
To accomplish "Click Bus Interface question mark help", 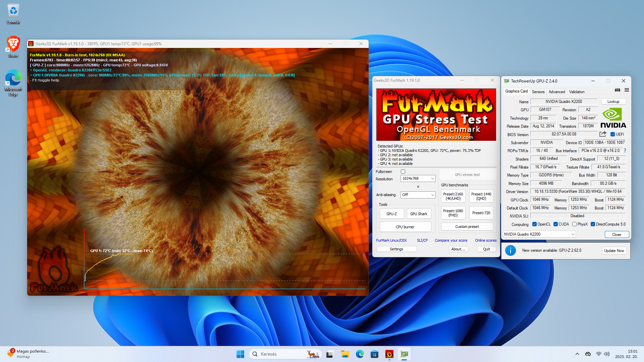I will point(625,150).
